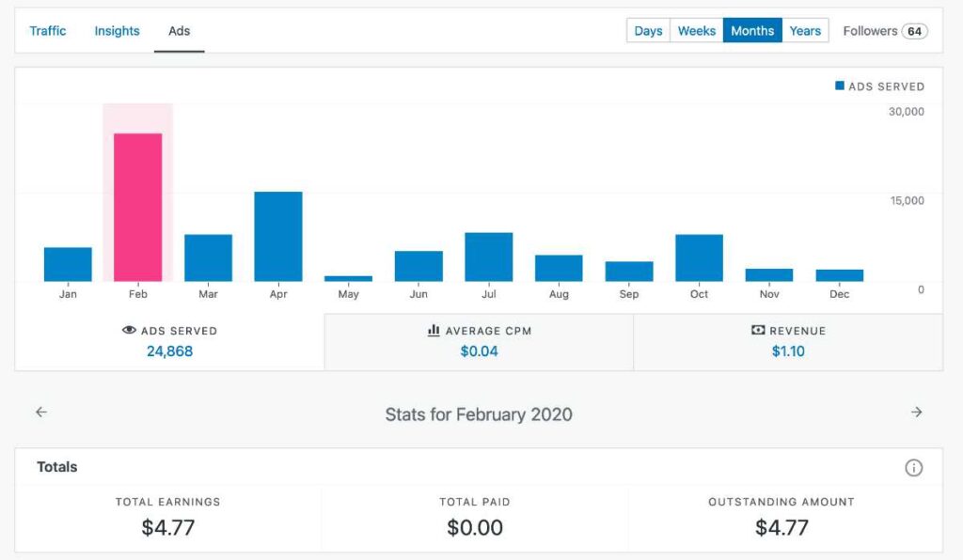The height and width of the screenshot is (560, 963).
Task: Click the Ads Served legend blue square
Action: [840, 86]
